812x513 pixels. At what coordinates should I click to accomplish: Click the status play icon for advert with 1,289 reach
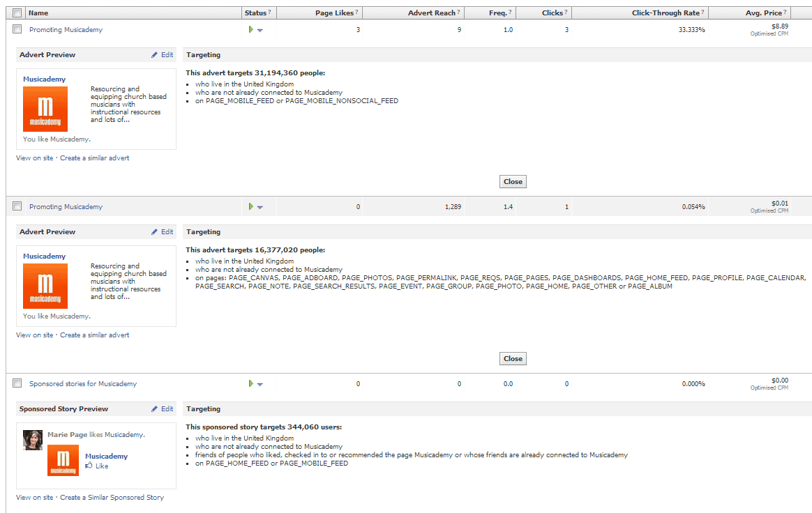[250, 206]
